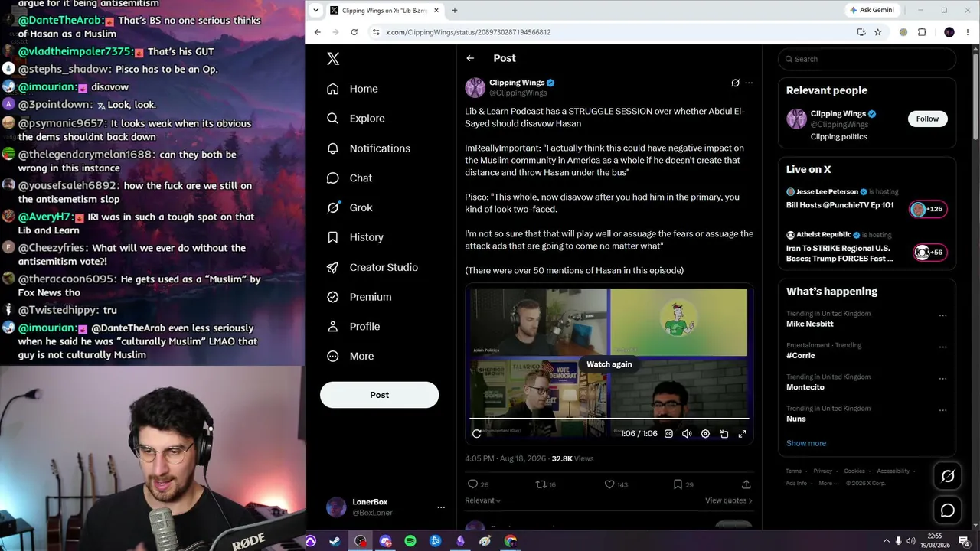Open Jesse Lee Peterson's live space listeners
The width and height of the screenshot is (980, 551).
point(927,209)
